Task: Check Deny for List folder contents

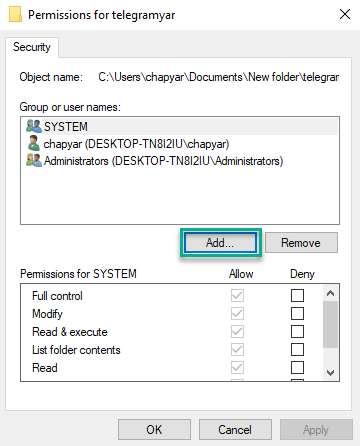Action: coord(297,349)
